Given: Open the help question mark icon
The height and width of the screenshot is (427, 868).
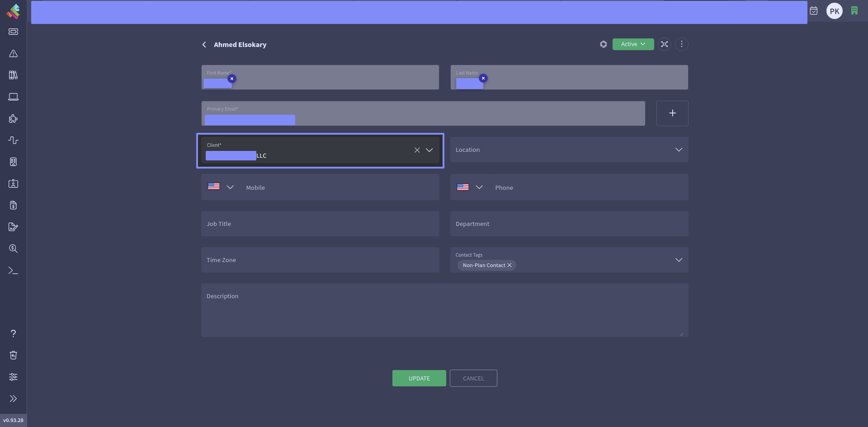Looking at the screenshot, I should coord(13,333).
